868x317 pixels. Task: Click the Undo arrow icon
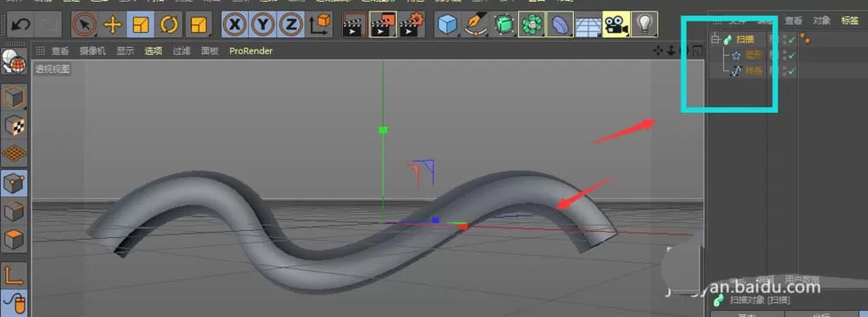point(21,24)
